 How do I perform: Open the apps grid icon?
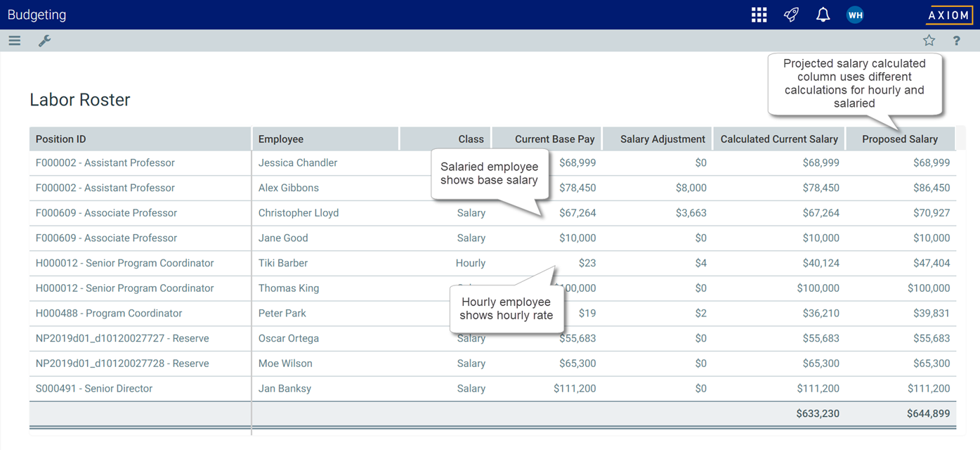pyautogui.click(x=759, y=14)
